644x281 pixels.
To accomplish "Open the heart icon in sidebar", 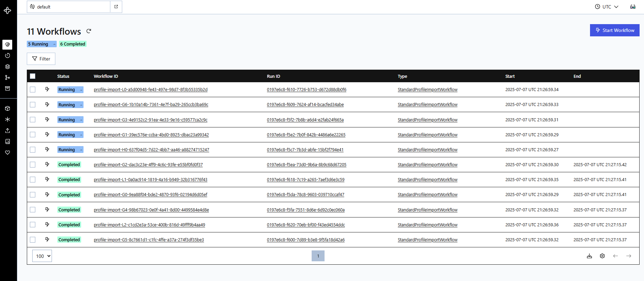I will 7,153.
